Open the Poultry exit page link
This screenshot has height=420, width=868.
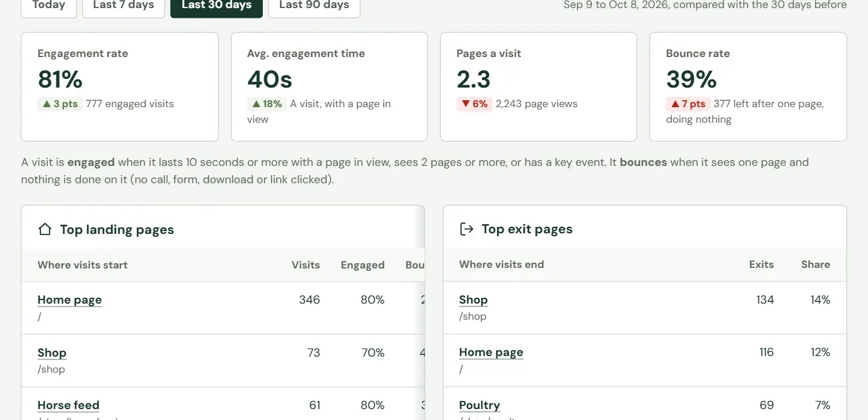(x=480, y=405)
